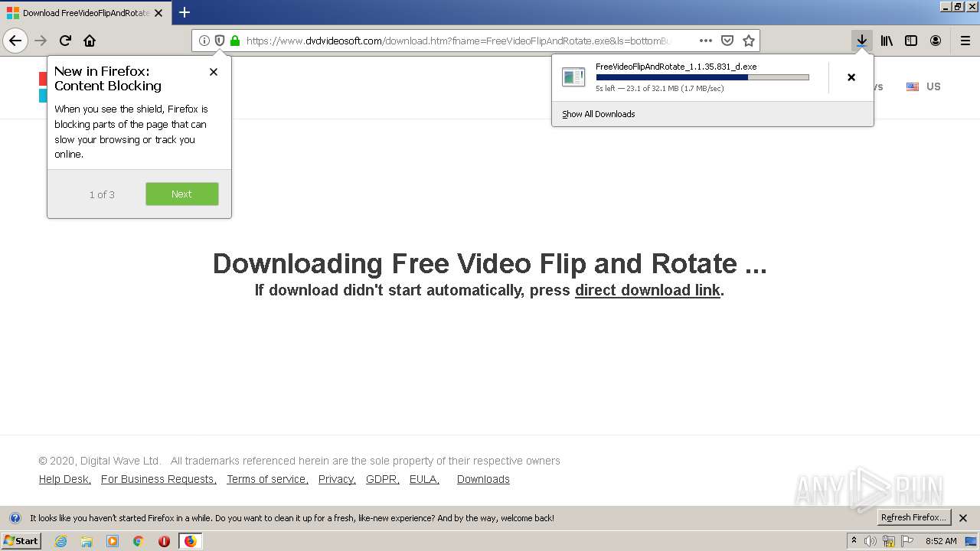980x551 pixels.
Task: Open the Firefox home page
Action: point(90,41)
